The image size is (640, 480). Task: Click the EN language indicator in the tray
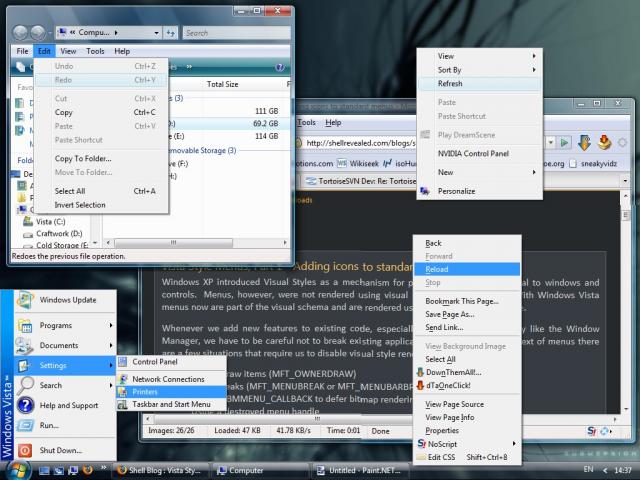pyautogui.click(x=588, y=469)
